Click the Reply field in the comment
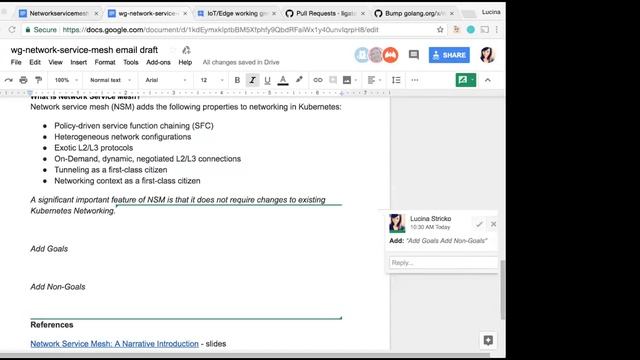 444,262
